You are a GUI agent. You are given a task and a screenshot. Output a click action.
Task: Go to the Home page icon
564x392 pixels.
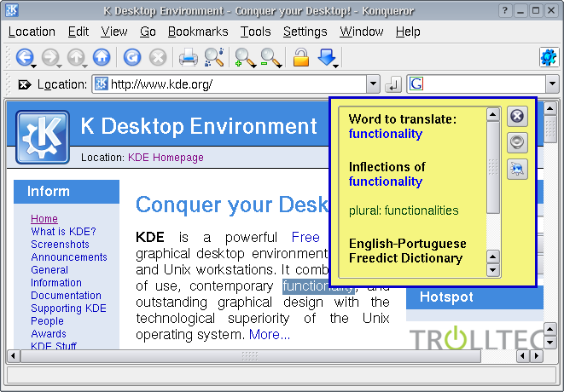(102, 58)
